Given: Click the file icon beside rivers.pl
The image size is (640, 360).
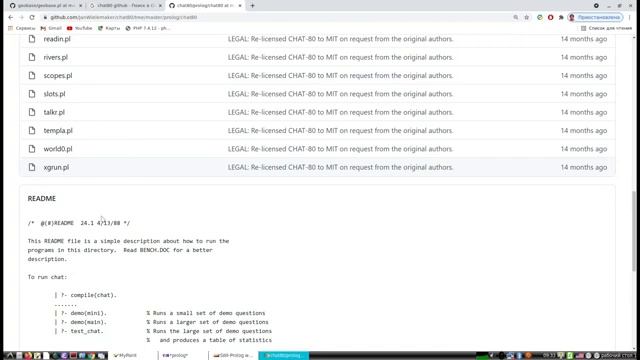Looking at the screenshot, I should coord(32,57).
